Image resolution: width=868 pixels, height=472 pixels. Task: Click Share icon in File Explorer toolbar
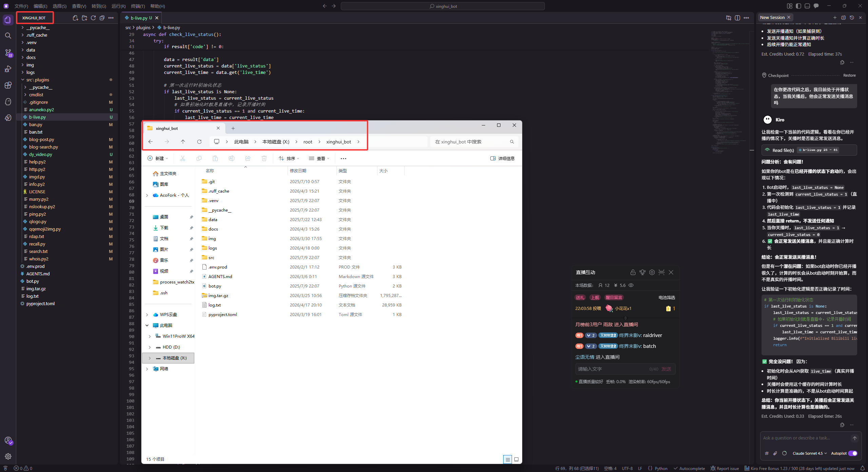(x=248, y=158)
